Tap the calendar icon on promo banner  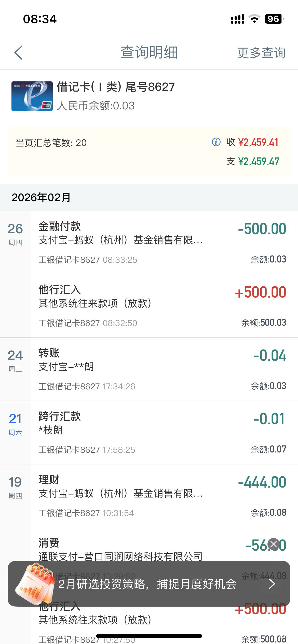(34, 582)
